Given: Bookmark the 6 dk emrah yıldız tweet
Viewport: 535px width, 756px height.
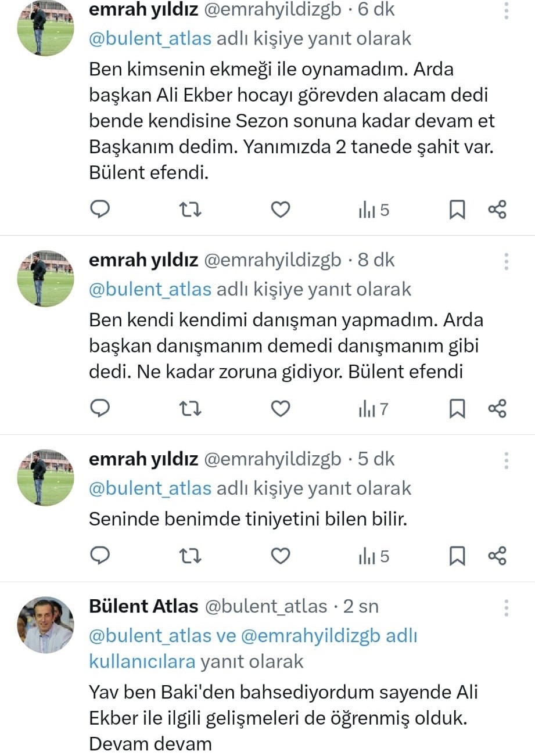Looking at the screenshot, I should click(457, 210).
